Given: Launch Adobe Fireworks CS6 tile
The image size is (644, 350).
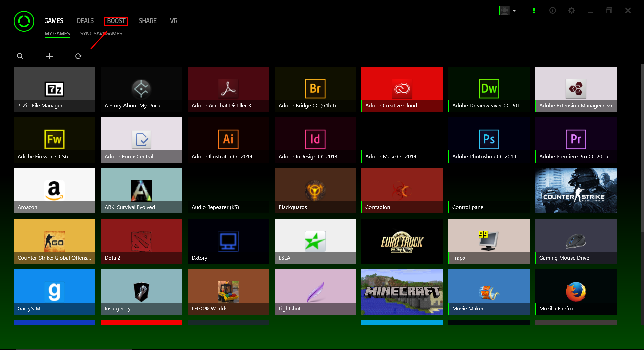Looking at the screenshot, I should click(x=54, y=140).
